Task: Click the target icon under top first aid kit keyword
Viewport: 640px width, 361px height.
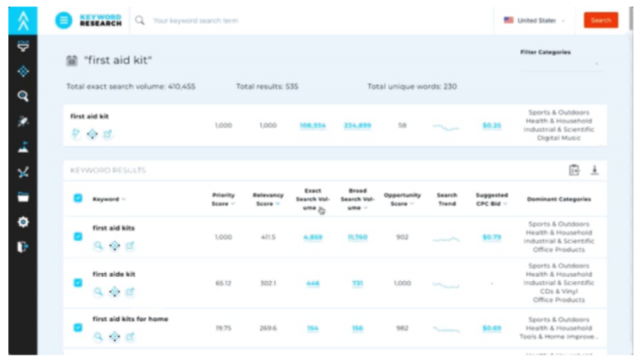Action: click(x=92, y=134)
